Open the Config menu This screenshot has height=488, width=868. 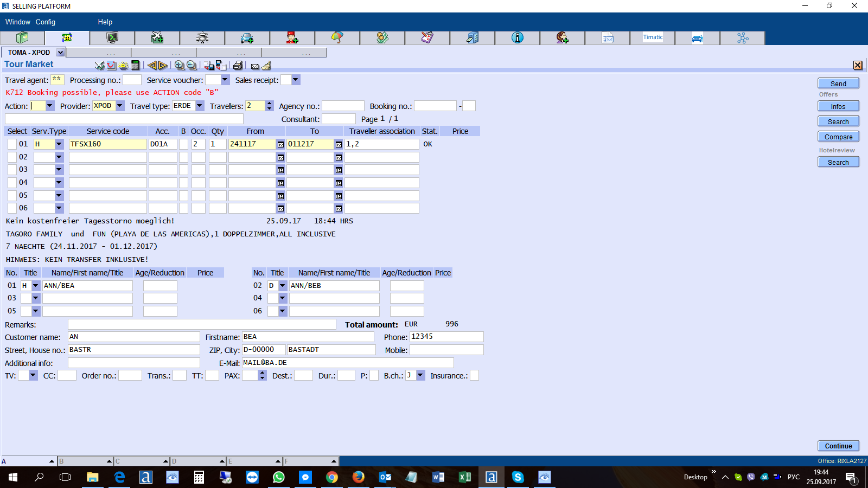pyautogui.click(x=46, y=22)
